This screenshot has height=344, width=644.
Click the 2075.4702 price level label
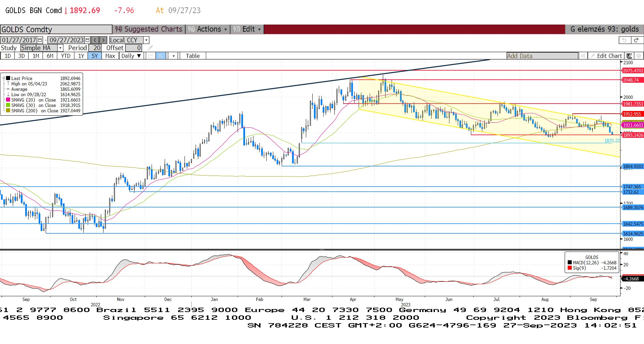click(x=633, y=71)
